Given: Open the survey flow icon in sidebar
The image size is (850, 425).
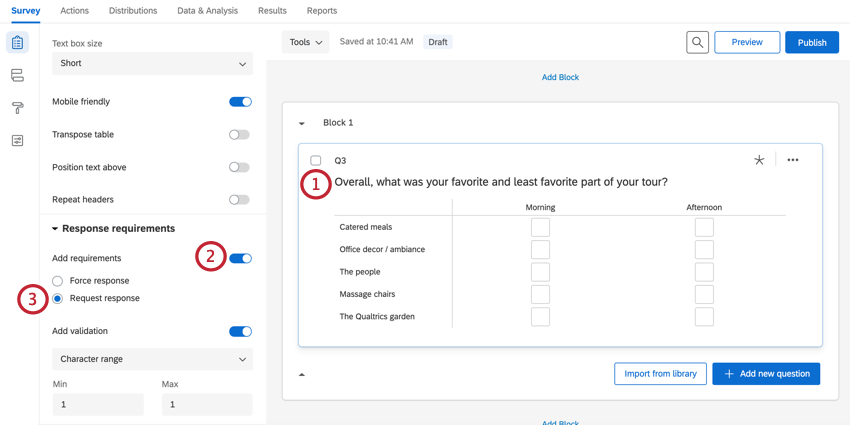Looking at the screenshot, I should pyautogui.click(x=17, y=75).
